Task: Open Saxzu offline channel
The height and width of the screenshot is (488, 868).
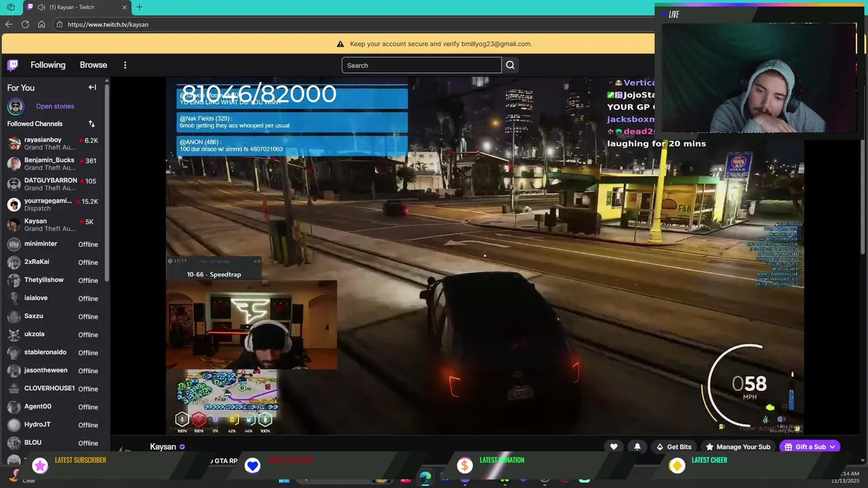Action: pyautogui.click(x=53, y=317)
